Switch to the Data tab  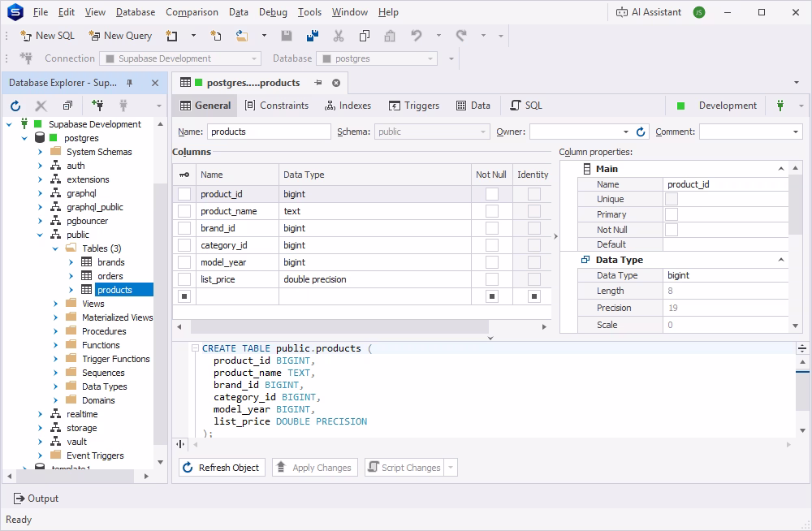tap(473, 106)
